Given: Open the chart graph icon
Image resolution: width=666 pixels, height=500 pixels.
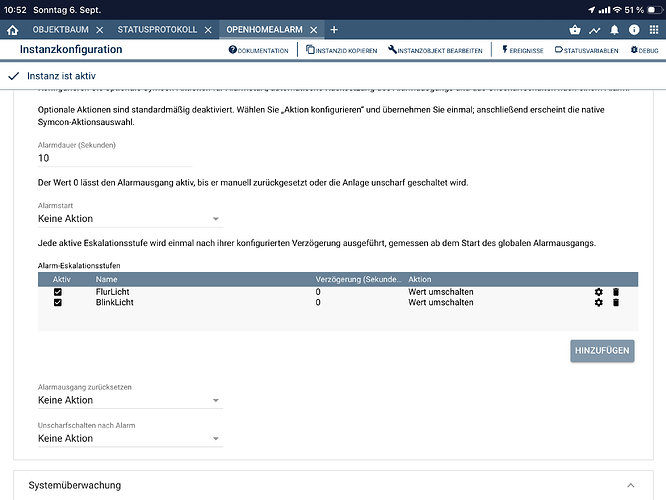Looking at the screenshot, I should pos(595,30).
